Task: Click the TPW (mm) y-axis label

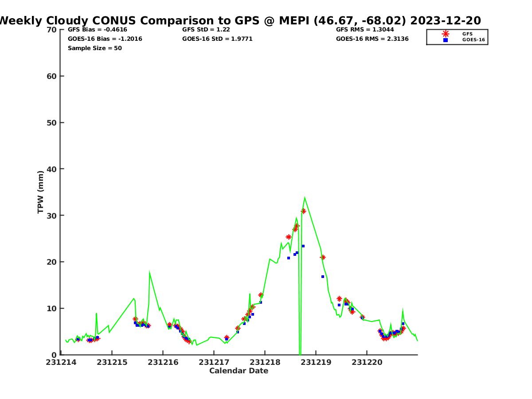Action: [x=41, y=192]
